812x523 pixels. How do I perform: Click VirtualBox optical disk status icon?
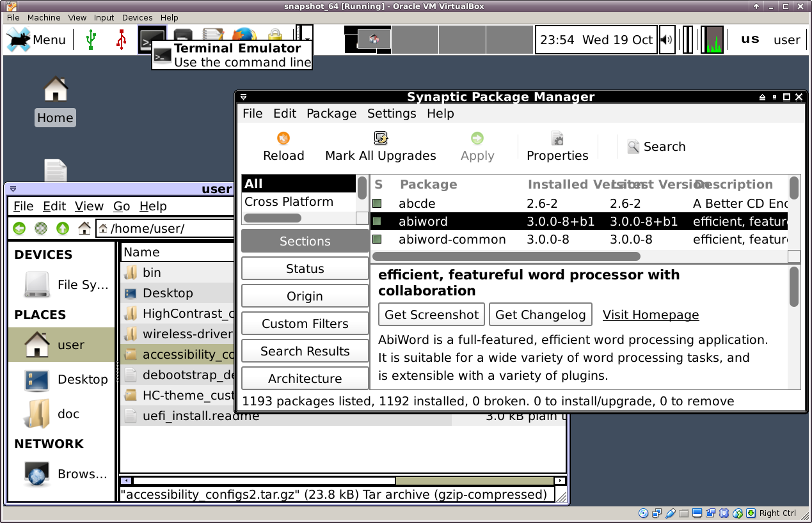pos(643,513)
